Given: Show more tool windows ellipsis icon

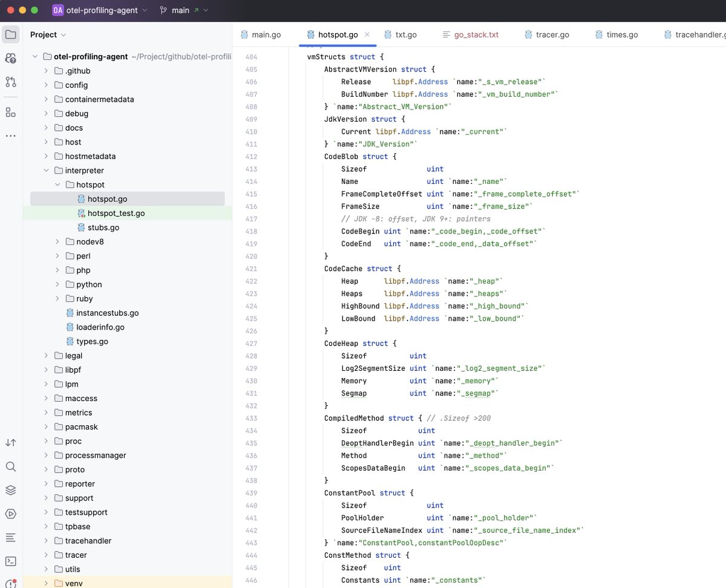Looking at the screenshot, I should click(11, 136).
